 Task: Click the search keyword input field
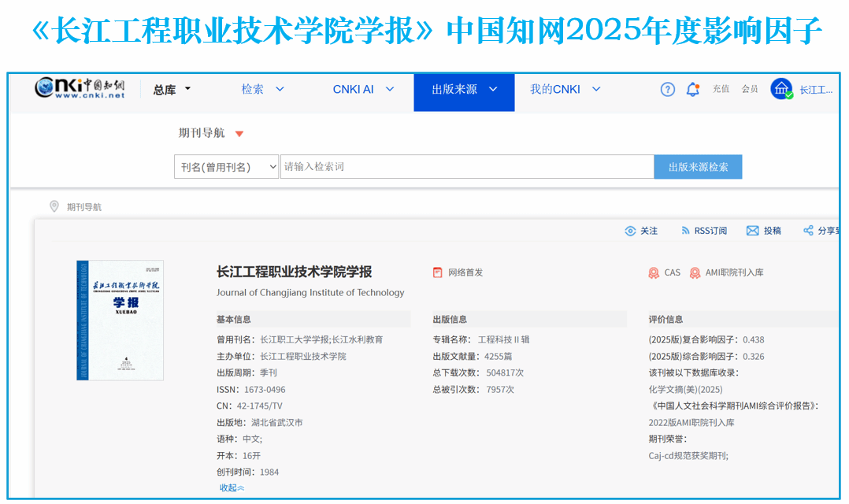coord(466,167)
